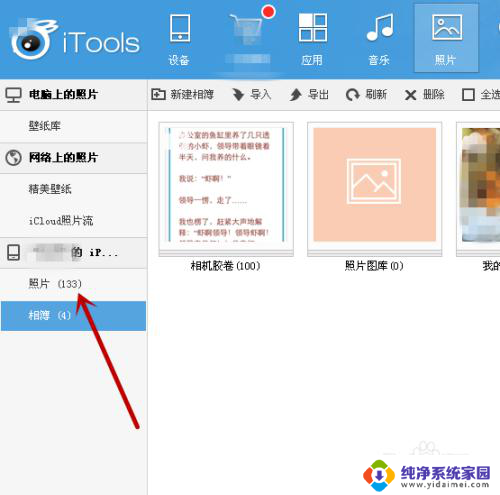This screenshot has width=500, height=495.
Task: Open 壁纸库 wallpaper library
Action: (73, 126)
